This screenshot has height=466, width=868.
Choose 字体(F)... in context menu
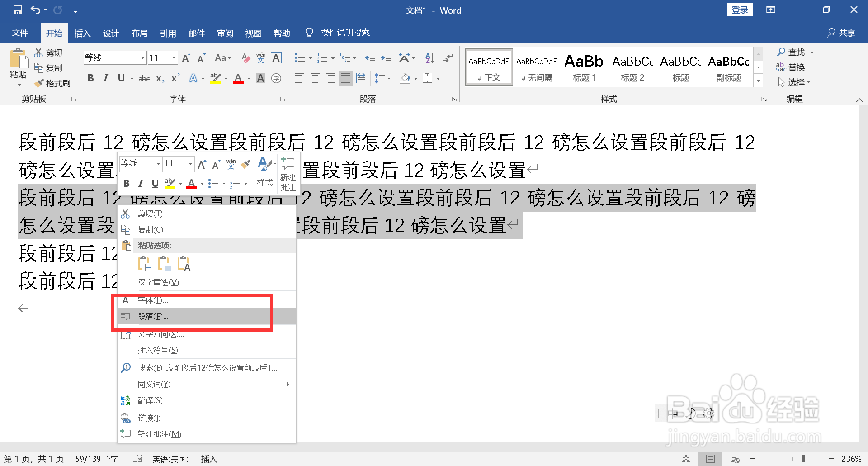click(207, 300)
